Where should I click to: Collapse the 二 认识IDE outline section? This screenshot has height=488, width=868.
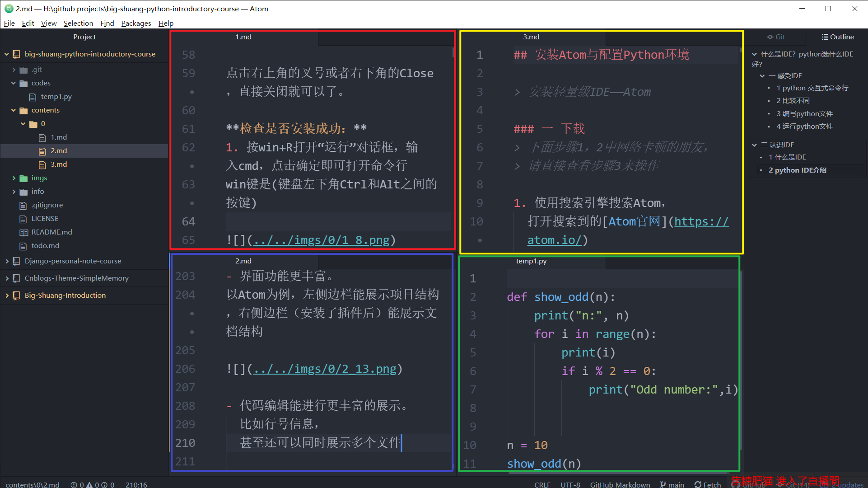point(754,145)
